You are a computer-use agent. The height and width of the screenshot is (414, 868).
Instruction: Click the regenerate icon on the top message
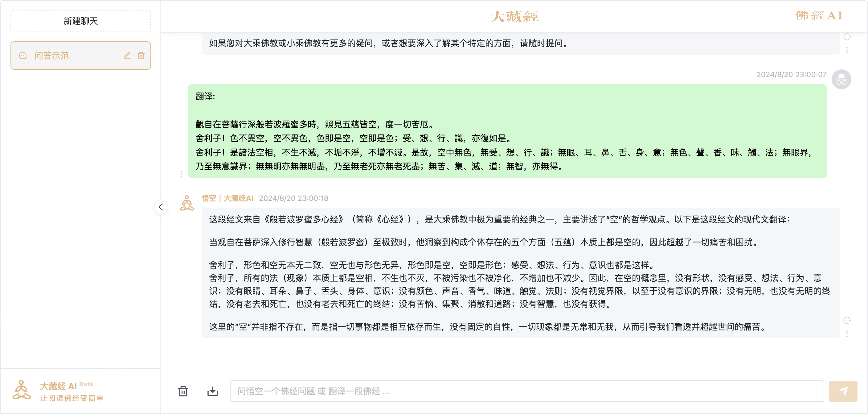(847, 37)
